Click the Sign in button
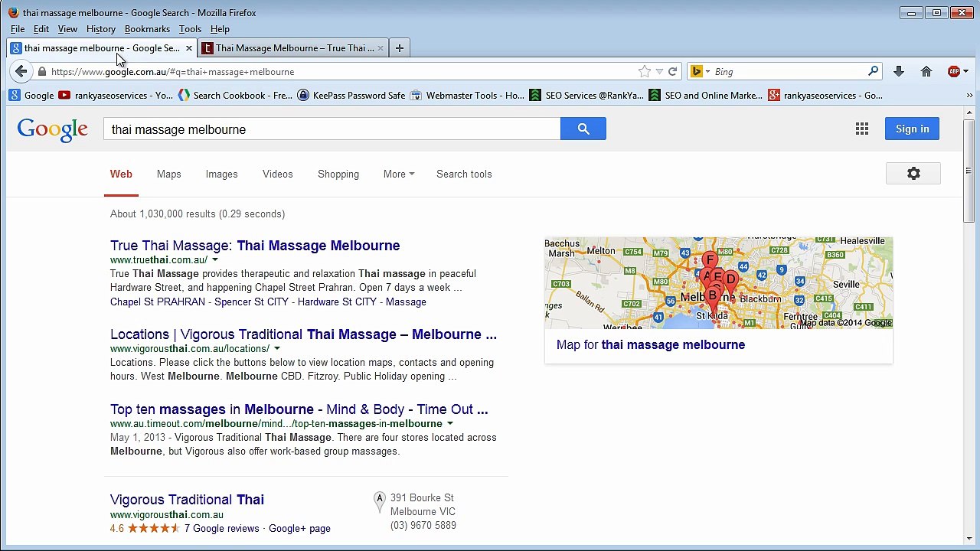This screenshot has height=551, width=980. [x=912, y=129]
